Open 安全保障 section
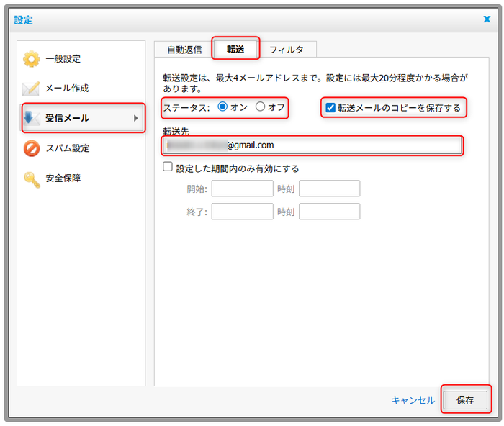The height and width of the screenshot is (426, 504). (63, 178)
